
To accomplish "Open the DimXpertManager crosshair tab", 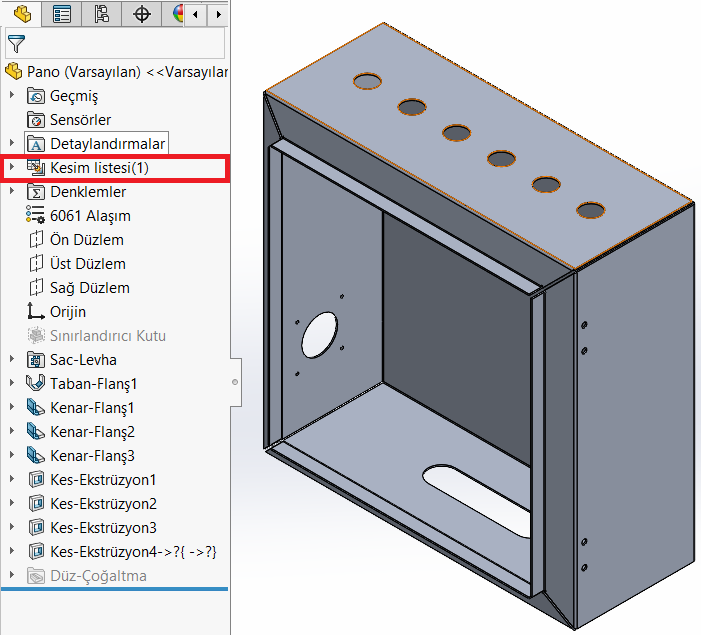I will click(x=142, y=14).
